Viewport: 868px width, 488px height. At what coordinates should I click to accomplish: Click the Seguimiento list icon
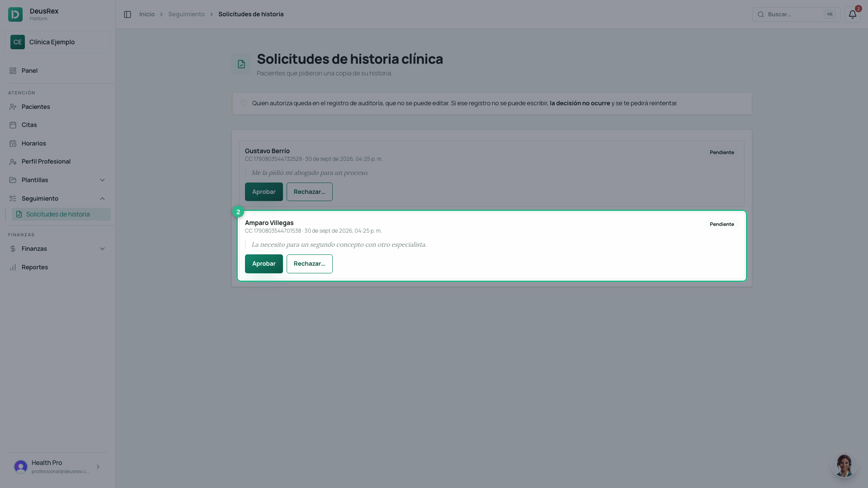point(13,199)
